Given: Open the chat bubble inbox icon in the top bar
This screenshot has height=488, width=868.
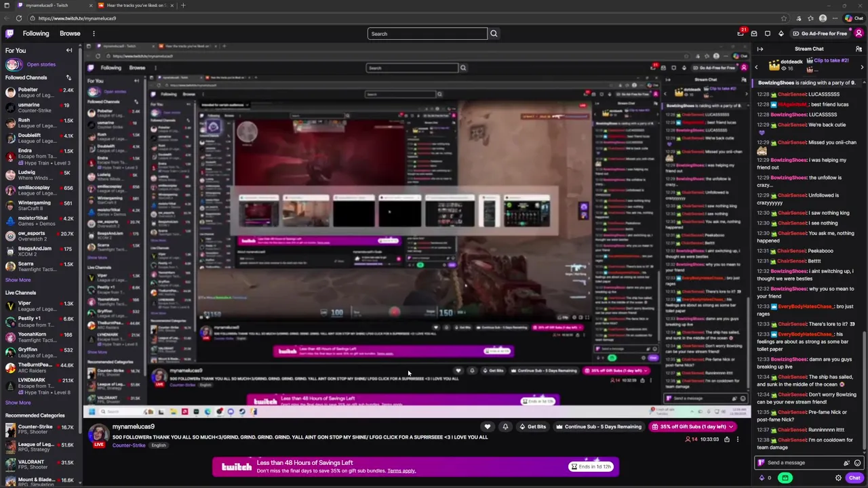Looking at the screenshot, I should [x=768, y=33].
